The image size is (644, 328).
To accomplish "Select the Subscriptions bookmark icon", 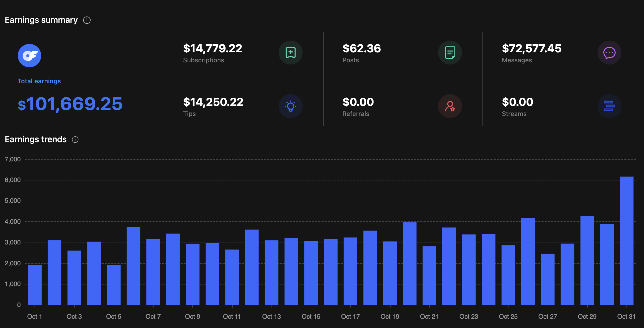I will pos(291,53).
